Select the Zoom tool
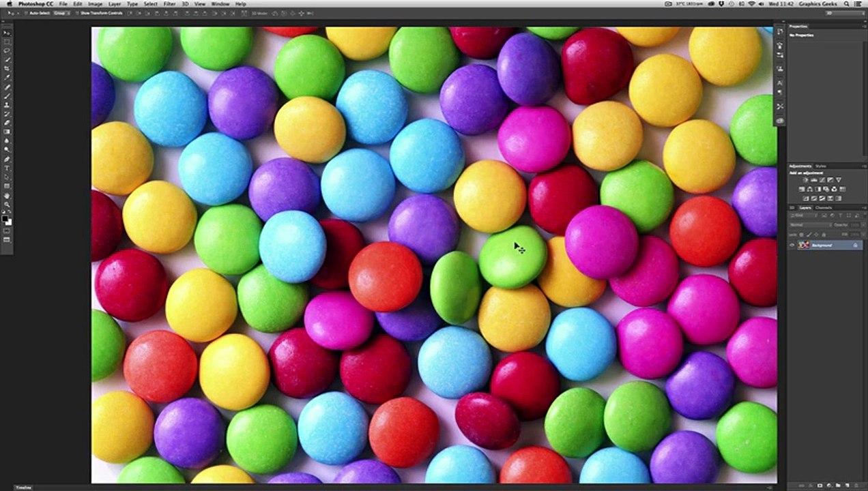This screenshot has height=491, width=868. tap(7, 204)
